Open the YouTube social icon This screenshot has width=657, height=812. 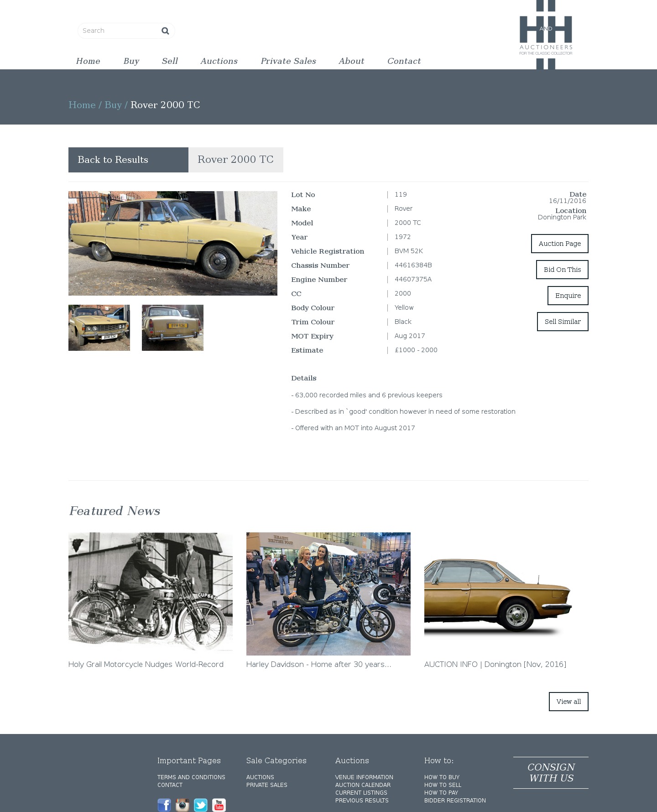click(219, 805)
